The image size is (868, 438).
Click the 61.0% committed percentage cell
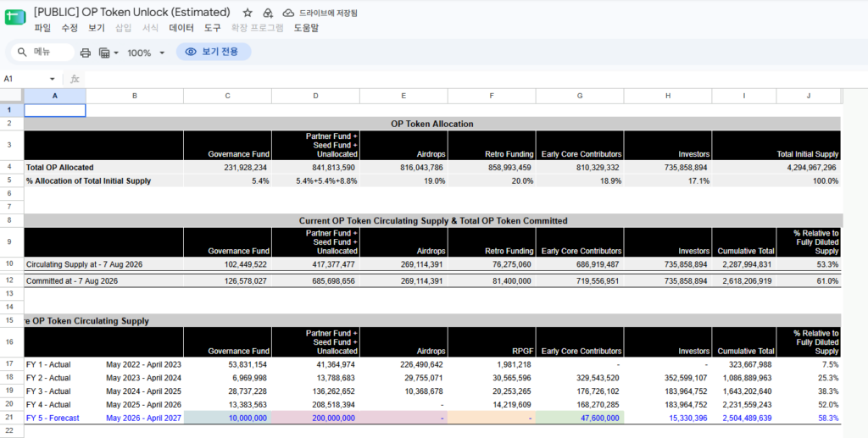click(x=808, y=281)
